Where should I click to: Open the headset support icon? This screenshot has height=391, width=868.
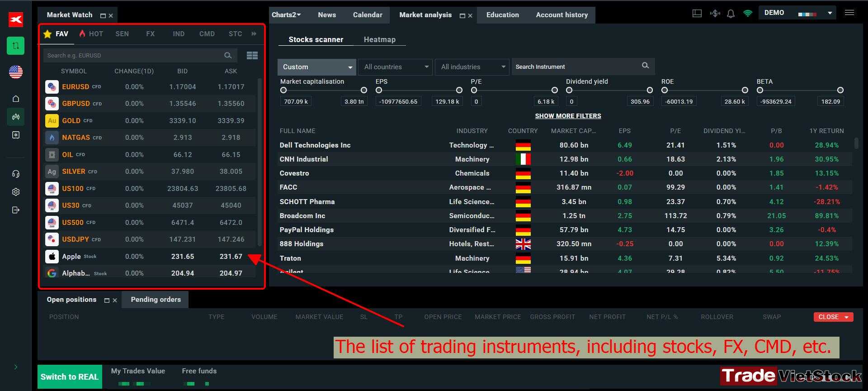pos(16,174)
